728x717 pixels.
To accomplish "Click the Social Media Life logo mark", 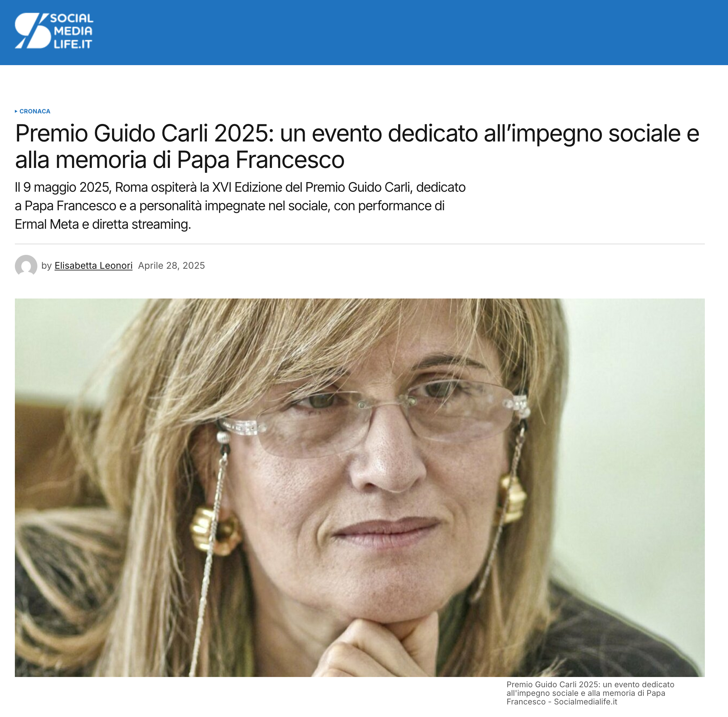I will 33,31.
